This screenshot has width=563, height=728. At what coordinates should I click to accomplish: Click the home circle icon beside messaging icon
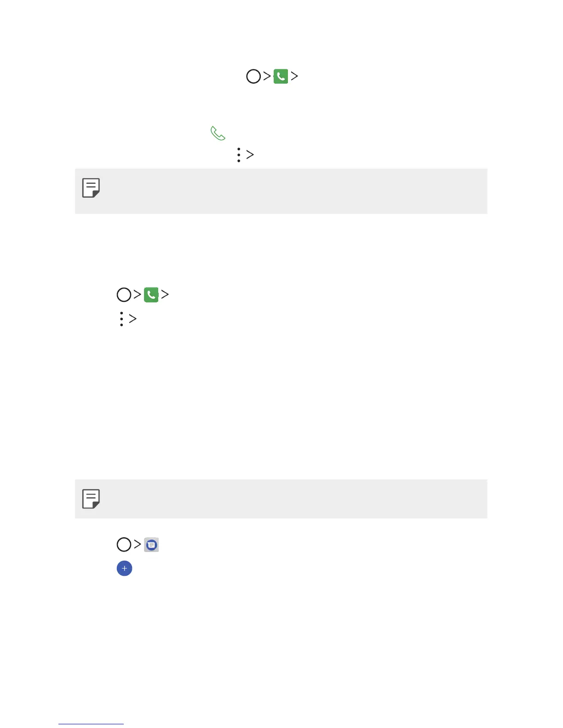coord(124,545)
